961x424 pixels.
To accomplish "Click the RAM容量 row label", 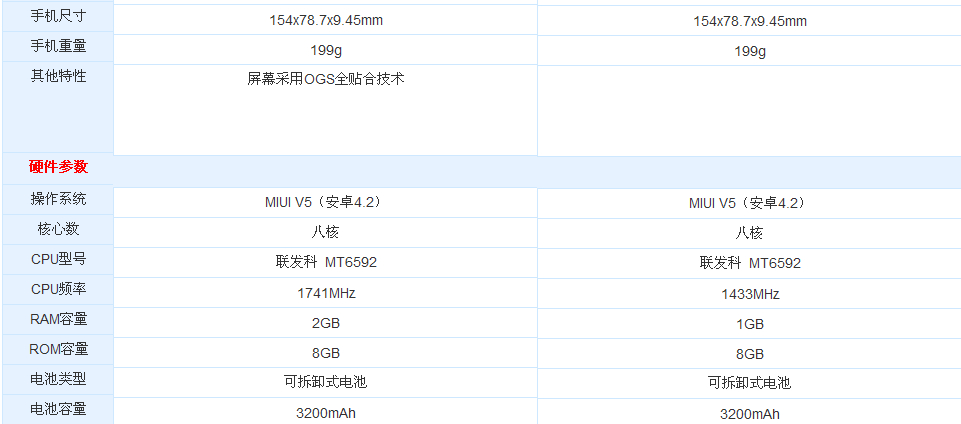I will (x=58, y=320).
